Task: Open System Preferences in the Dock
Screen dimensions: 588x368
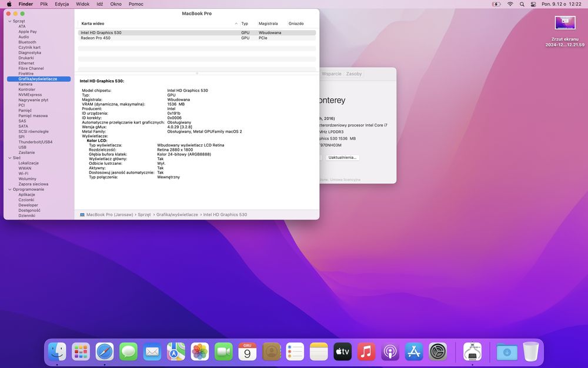Action: click(437, 352)
